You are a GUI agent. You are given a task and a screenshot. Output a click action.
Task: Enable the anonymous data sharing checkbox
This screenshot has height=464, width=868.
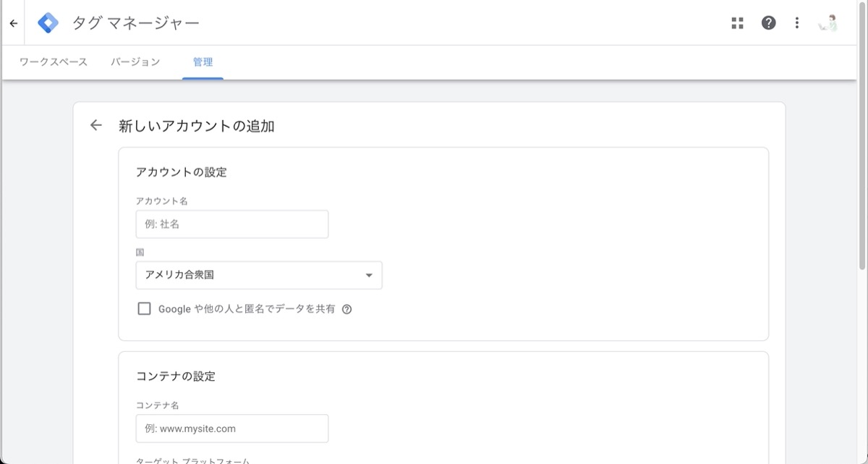(x=145, y=309)
